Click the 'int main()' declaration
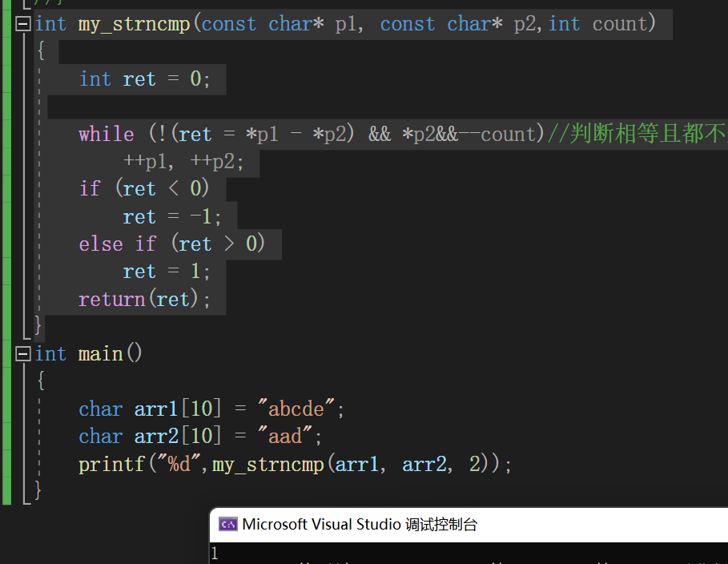The image size is (728, 564). 88,354
